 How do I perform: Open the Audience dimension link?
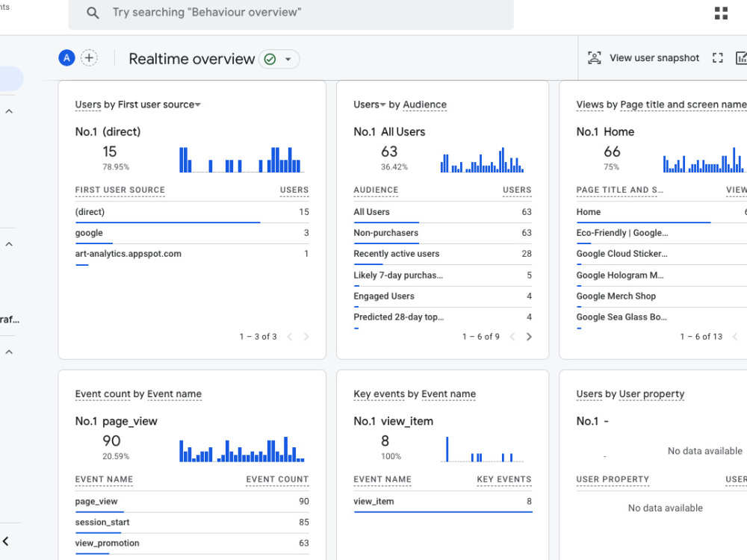(424, 105)
